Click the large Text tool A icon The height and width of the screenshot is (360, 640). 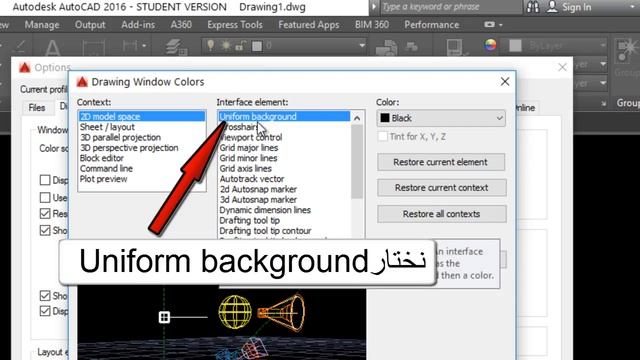click(52, 48)
